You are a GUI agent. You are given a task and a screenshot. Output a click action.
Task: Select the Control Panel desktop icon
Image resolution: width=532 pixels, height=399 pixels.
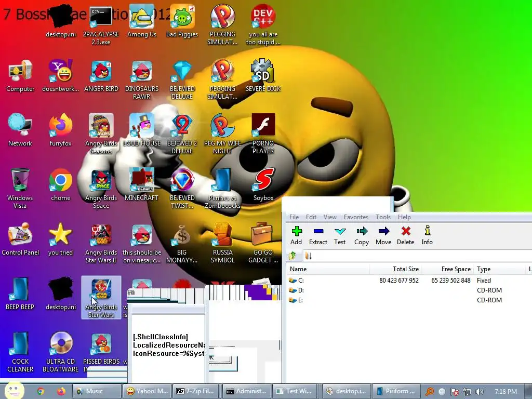point(20,239)
